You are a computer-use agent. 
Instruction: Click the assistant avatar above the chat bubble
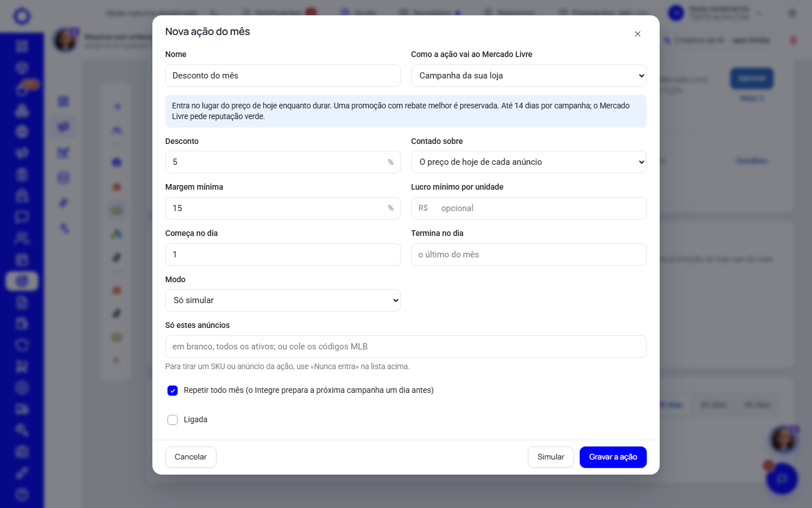(x=783, y=440)
